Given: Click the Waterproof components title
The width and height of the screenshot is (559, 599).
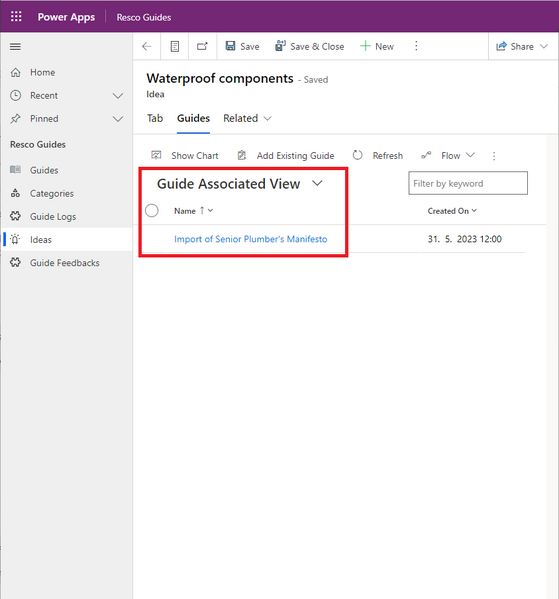Looking at the screenshot, I should click(220, 78).
